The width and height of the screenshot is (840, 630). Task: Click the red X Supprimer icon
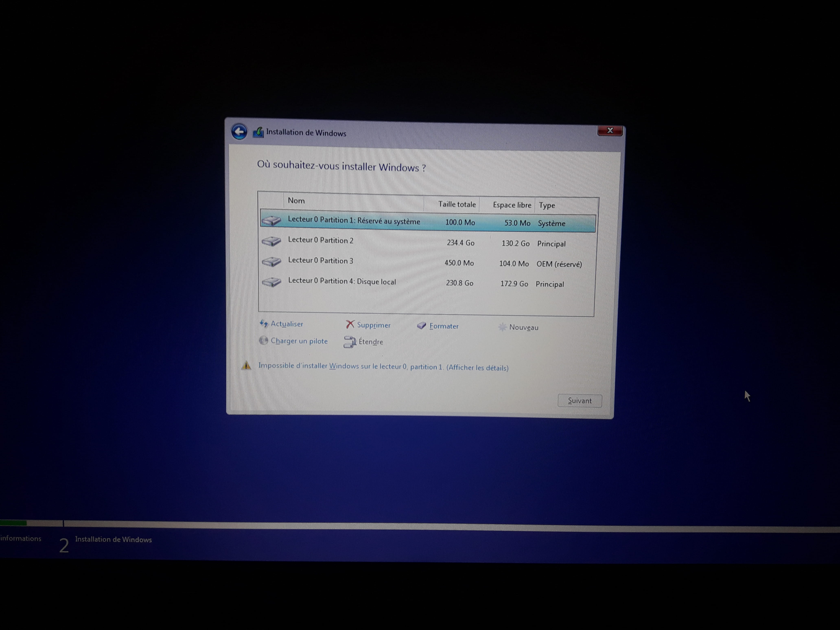click(x=350, y=324)
